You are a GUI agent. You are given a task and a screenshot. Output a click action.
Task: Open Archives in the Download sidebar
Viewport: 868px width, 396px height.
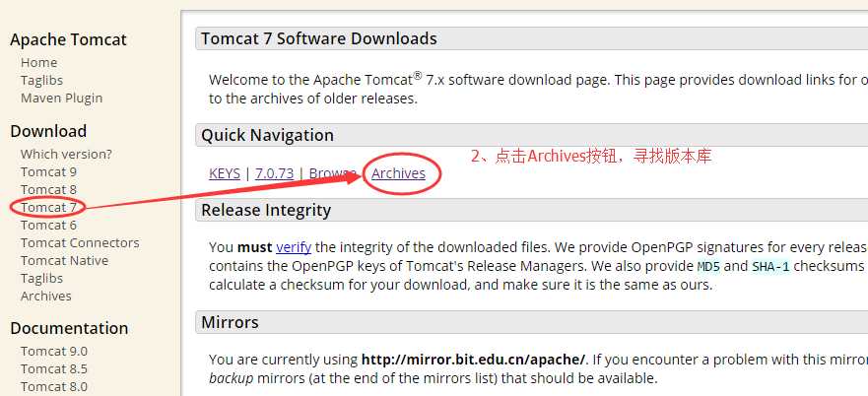(46, 296)
